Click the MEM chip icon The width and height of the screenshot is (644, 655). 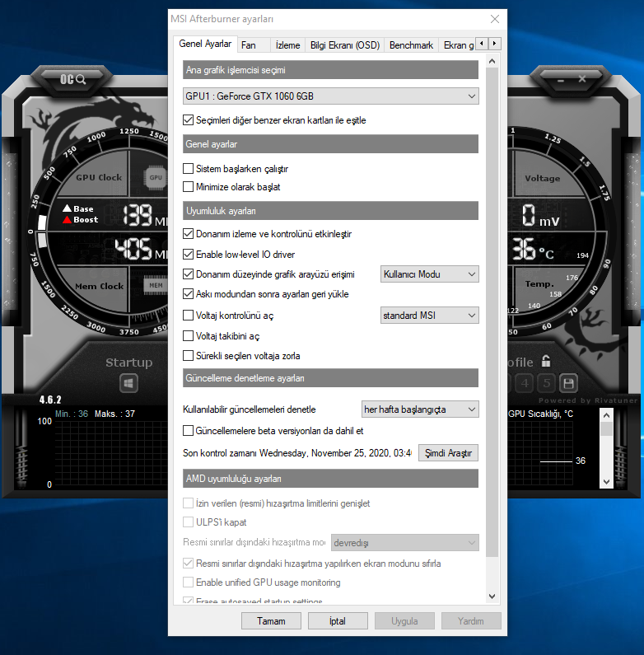click(156, 285)
